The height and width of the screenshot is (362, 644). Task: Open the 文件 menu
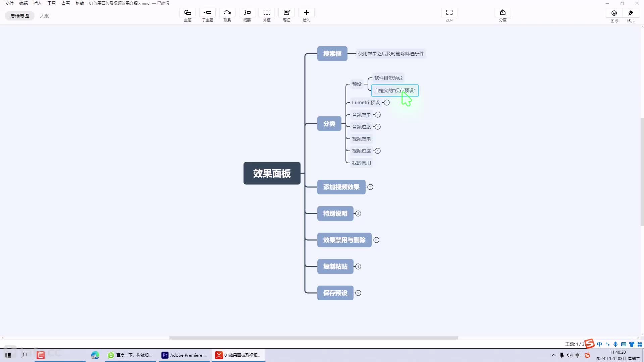point(9,3)
